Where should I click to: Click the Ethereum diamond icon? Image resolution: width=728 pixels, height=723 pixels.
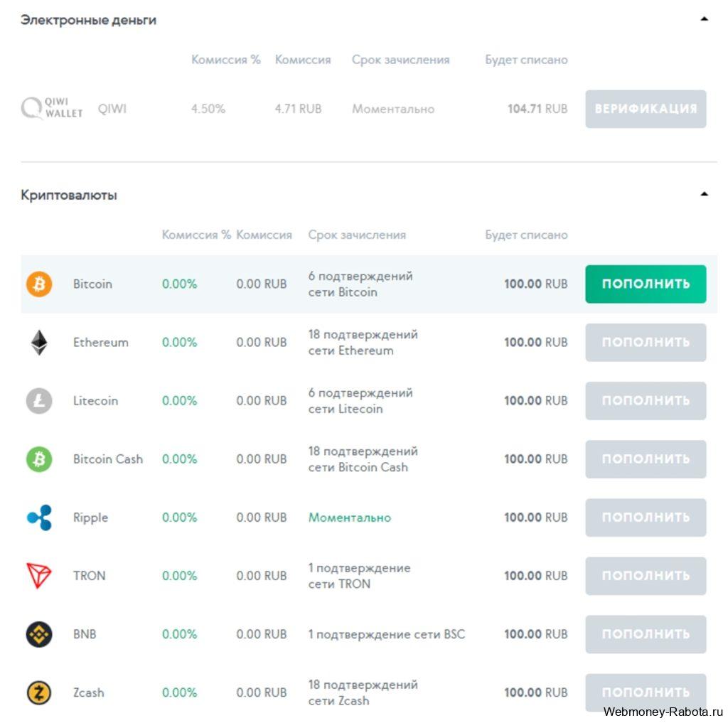[x=39, y=342]
